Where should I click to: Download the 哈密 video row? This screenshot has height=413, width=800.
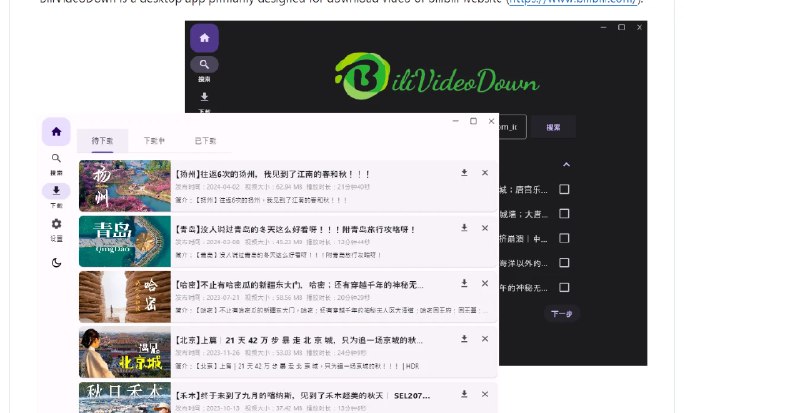464,283
